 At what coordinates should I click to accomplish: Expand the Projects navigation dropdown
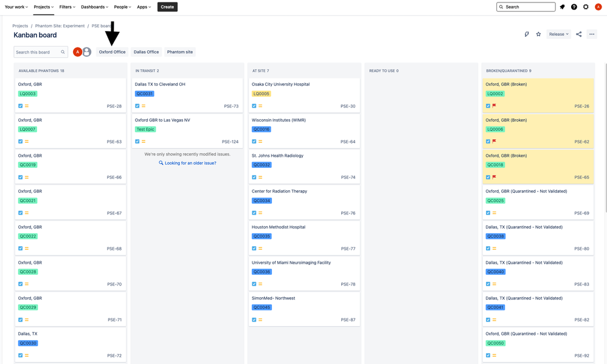43,7
